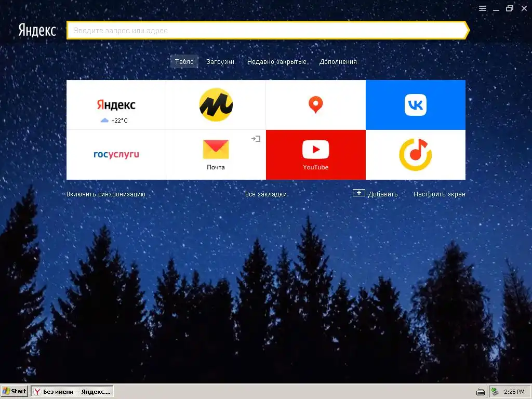This screenshot has height=399, width=532.
Task: Click the Без имени — Яндекс taskbar button
Action: coord(72,391)
